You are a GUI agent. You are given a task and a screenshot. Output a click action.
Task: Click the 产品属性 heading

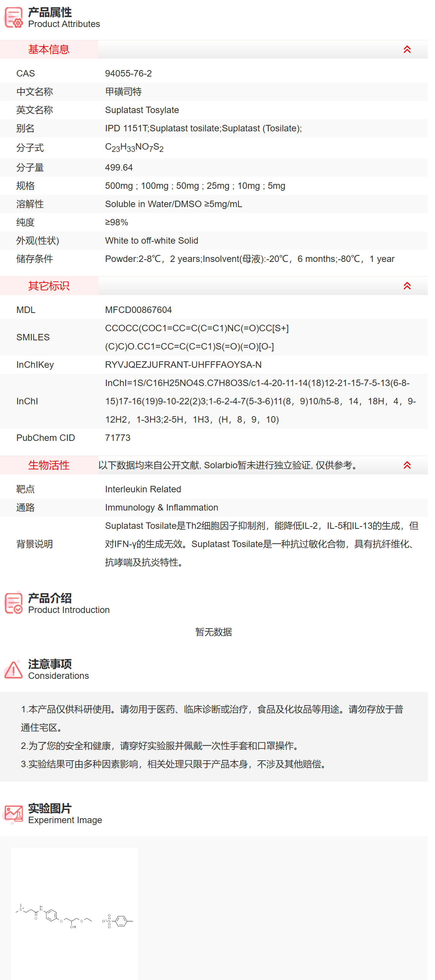coord(50,12)
